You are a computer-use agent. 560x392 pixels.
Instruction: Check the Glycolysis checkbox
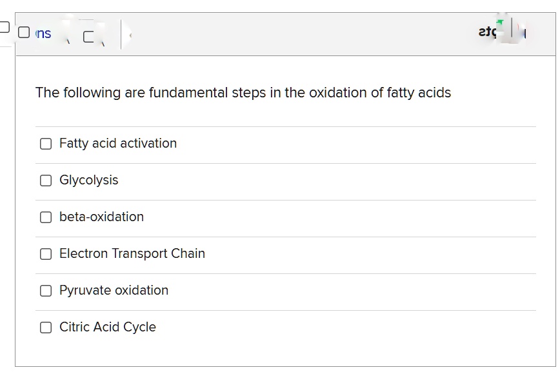point(45,181)
